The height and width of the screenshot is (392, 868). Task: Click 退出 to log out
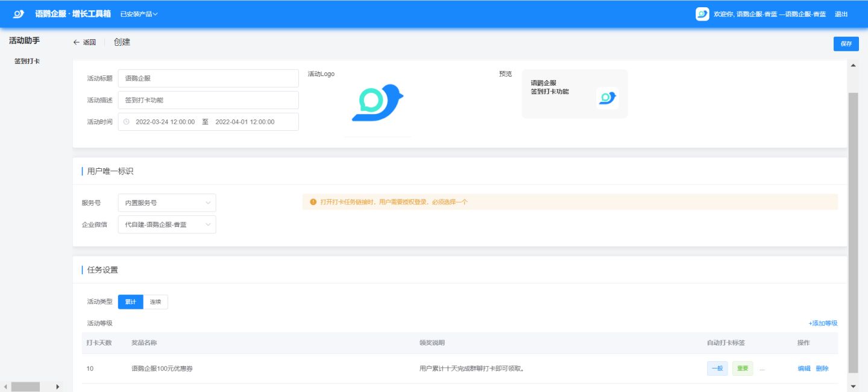(841, 14)
